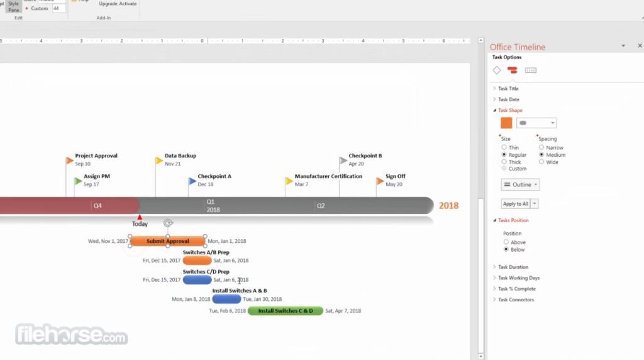Open the Apply to All dropdown arrow

535,204
